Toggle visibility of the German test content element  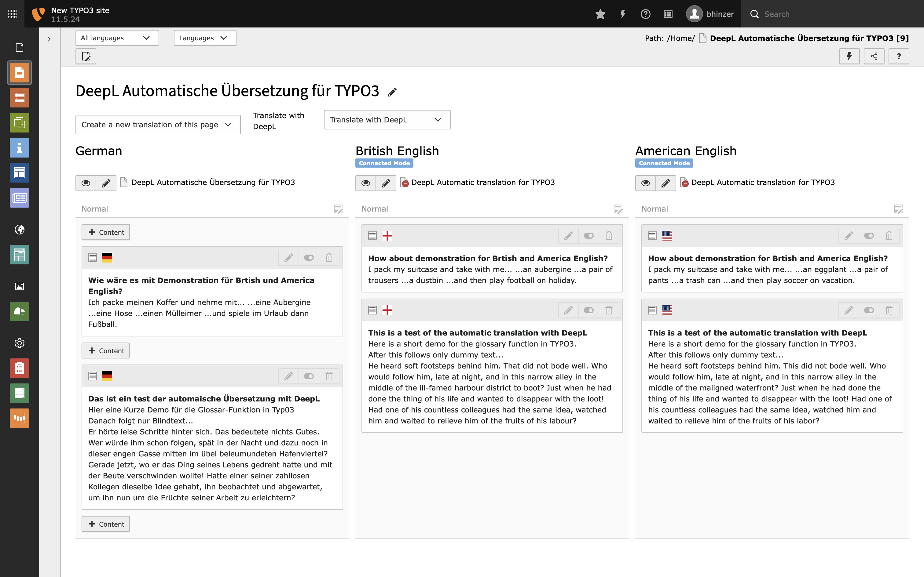pyautogui.click(x=309, y=376)
